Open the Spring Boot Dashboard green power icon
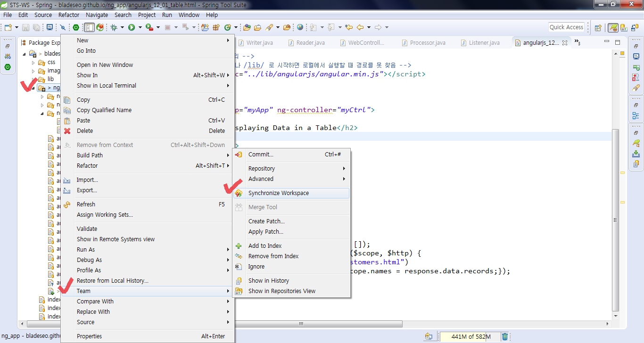Image resolution: width=644 pixels, height=343 pixels. click(76, 27)
